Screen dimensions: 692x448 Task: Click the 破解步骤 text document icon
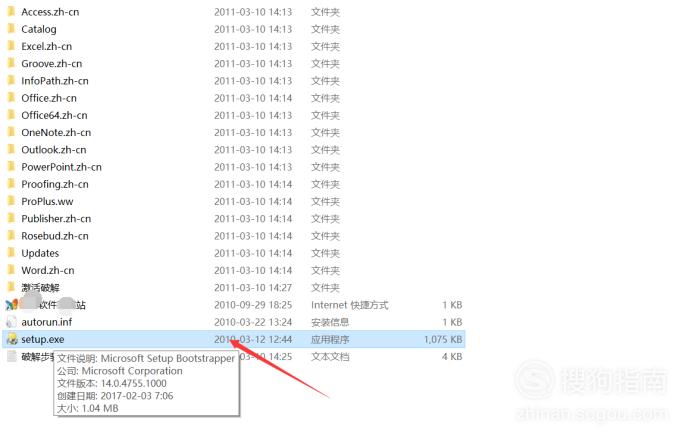click(12, 356)
